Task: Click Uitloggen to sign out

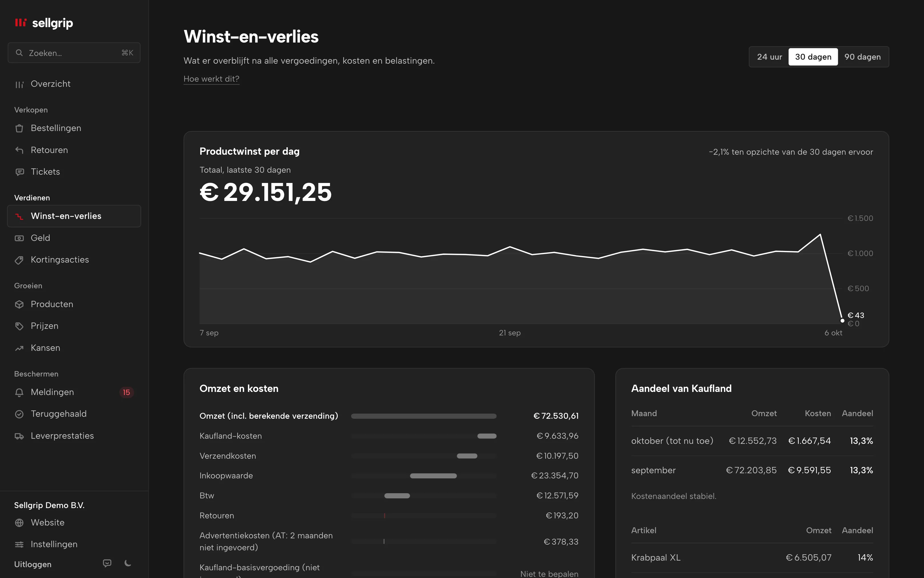Action: point(33,564)
